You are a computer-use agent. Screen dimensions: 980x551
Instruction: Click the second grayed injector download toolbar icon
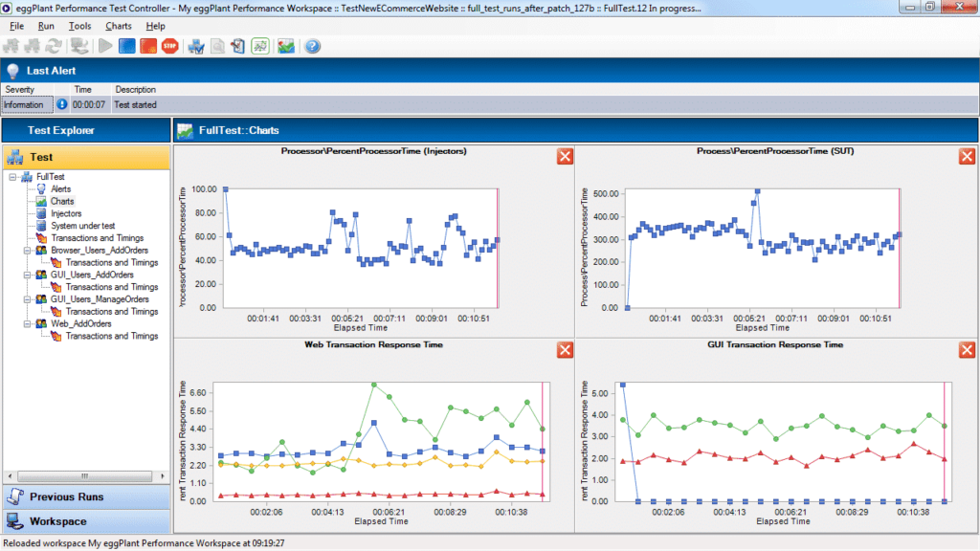click(x=33, y=46)
